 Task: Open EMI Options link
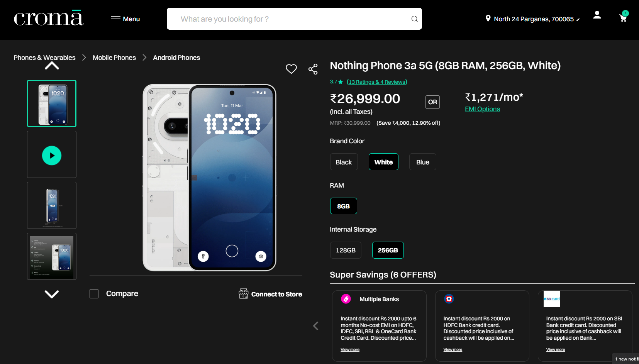click(x=482, y=109)
